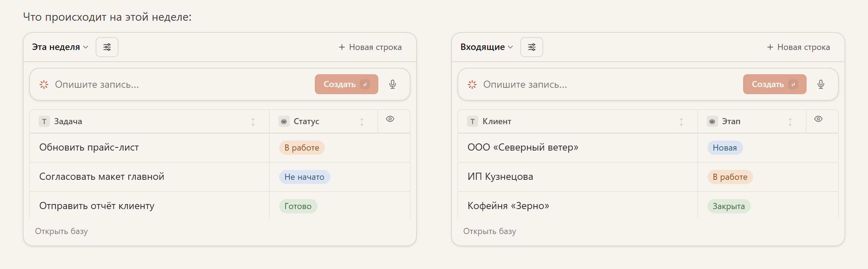Change Готово status of Отправить отчёт
Screen dimensions: 868x269
(298, 206)
